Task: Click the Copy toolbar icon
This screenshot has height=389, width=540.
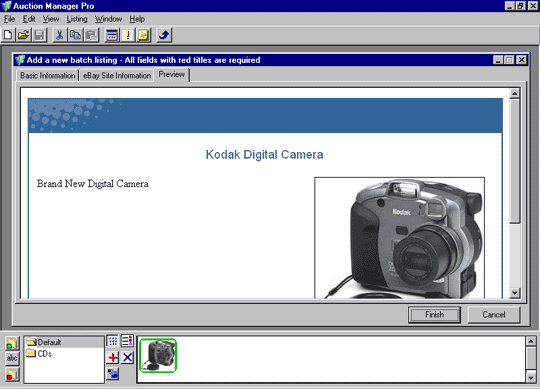Action: 75,35
